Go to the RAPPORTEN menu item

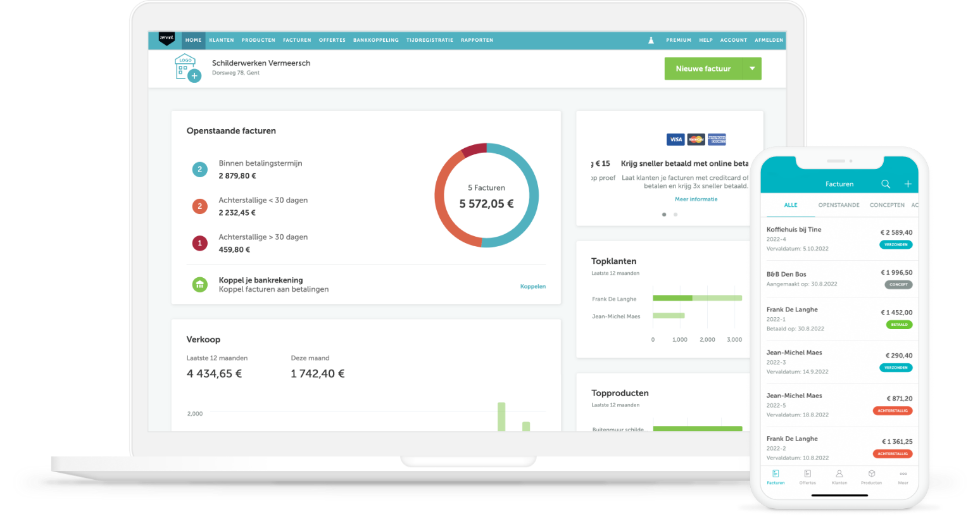click(477, 40)
